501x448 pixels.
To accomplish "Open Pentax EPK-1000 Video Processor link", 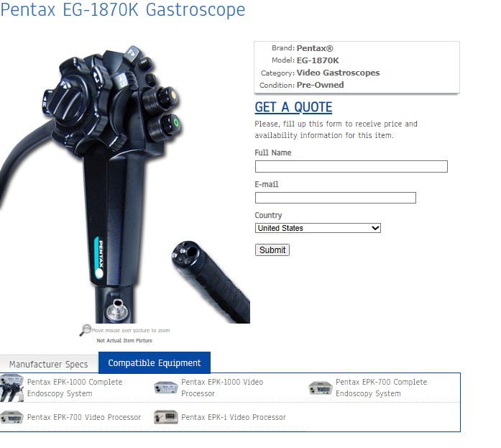I will 222,388.
